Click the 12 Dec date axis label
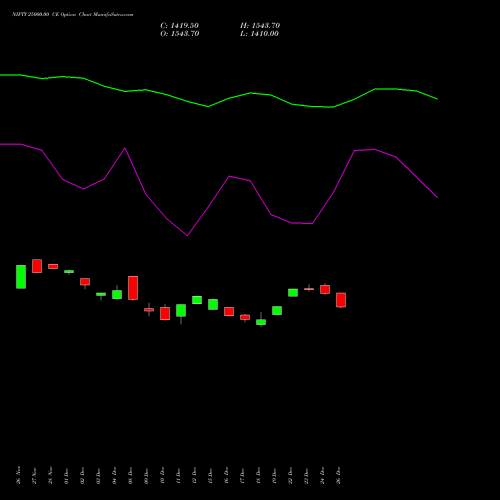This screenshot has height=500, width=500. point(194,475)
